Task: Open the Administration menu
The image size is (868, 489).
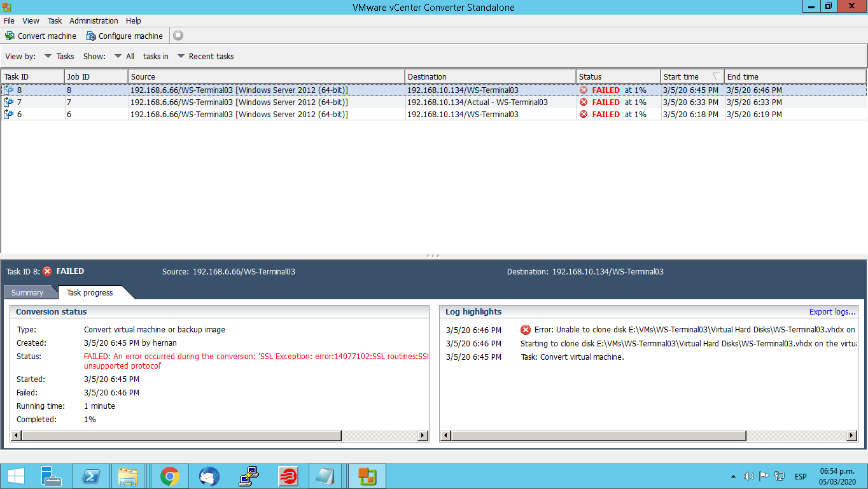Action: [x=94, y=20]
